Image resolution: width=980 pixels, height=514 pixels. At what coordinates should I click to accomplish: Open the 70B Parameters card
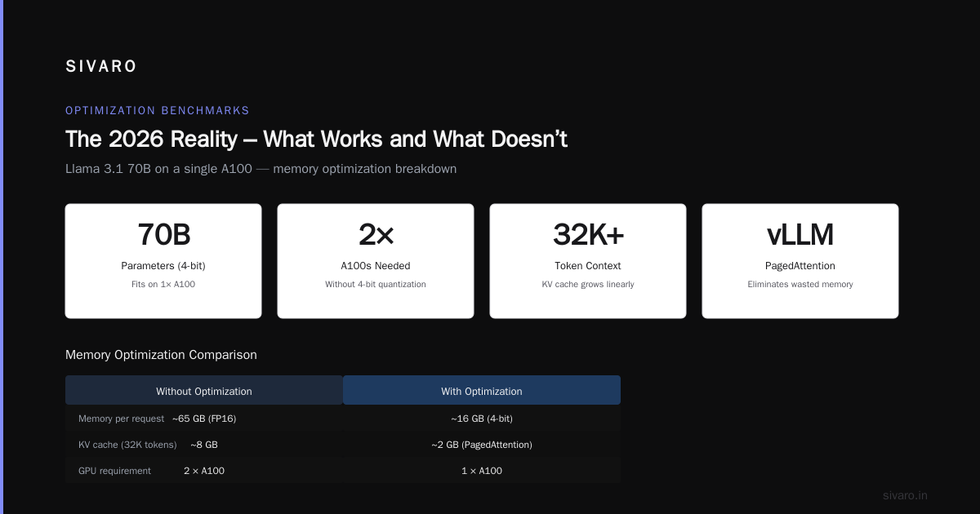163,261
